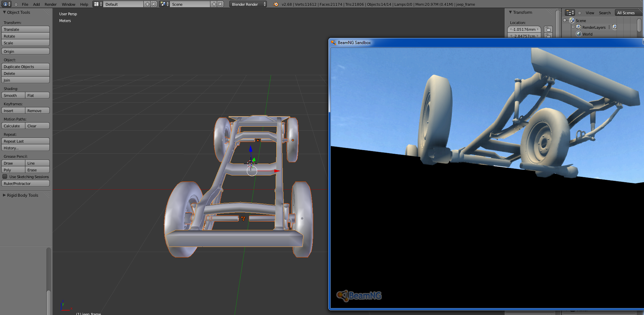Set shading to Smooth
Viewport: 644px width, 315px height.
click(x=13, y=95)
